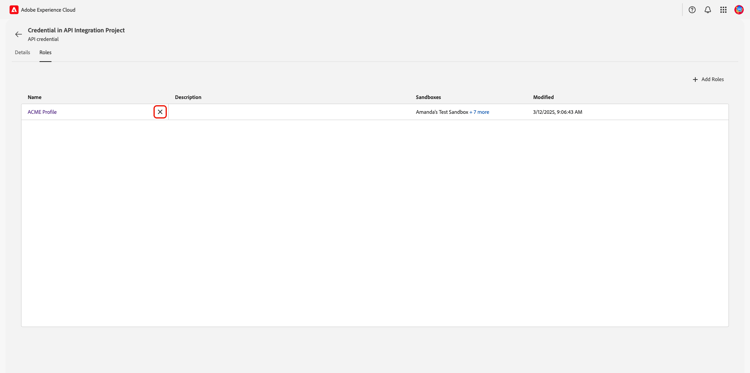Click the Sandboxes column header
Image resolution: width=750 pixels, height=373 pixels.
(x=428, y=97)
